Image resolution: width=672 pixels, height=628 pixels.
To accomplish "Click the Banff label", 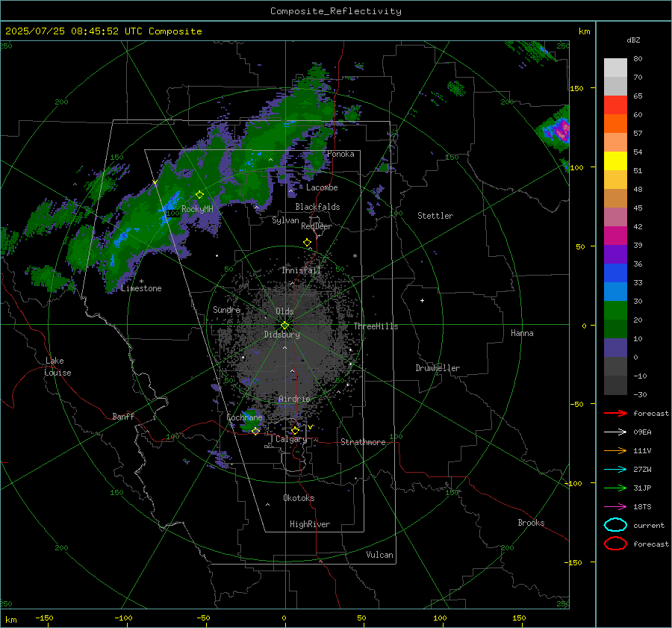I will click(x=123, y=417).
